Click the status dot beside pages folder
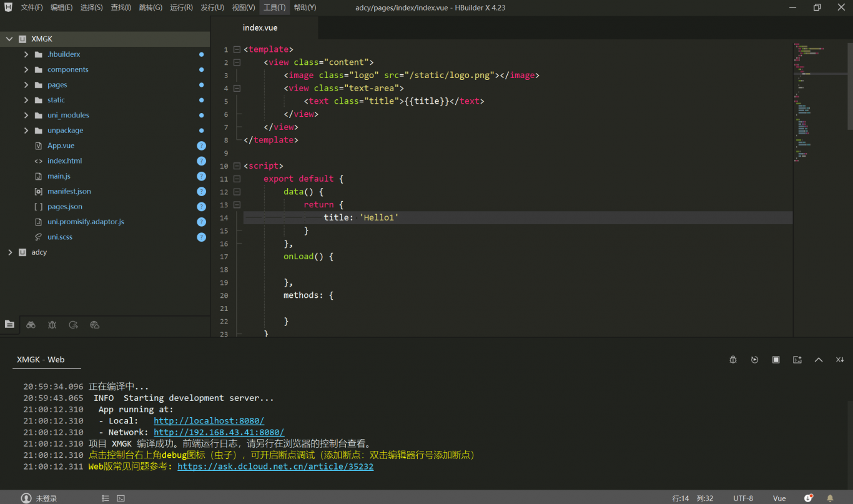This screenshot has height=504, width=853. coord(201,85)
